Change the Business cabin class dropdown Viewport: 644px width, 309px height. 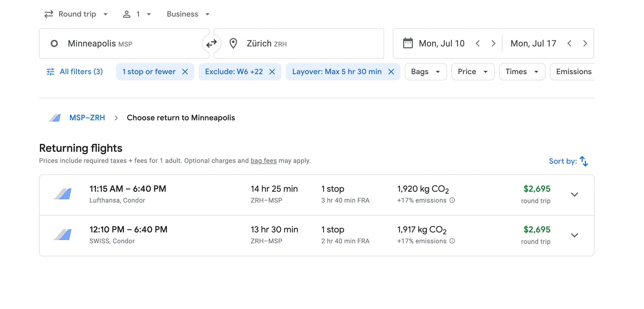point(188,14)
